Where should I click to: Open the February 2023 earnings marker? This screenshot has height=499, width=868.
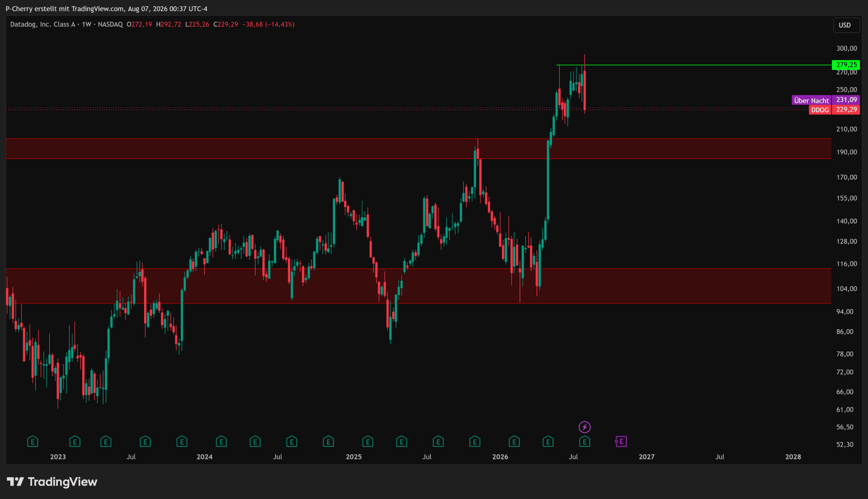pos(75,441)
